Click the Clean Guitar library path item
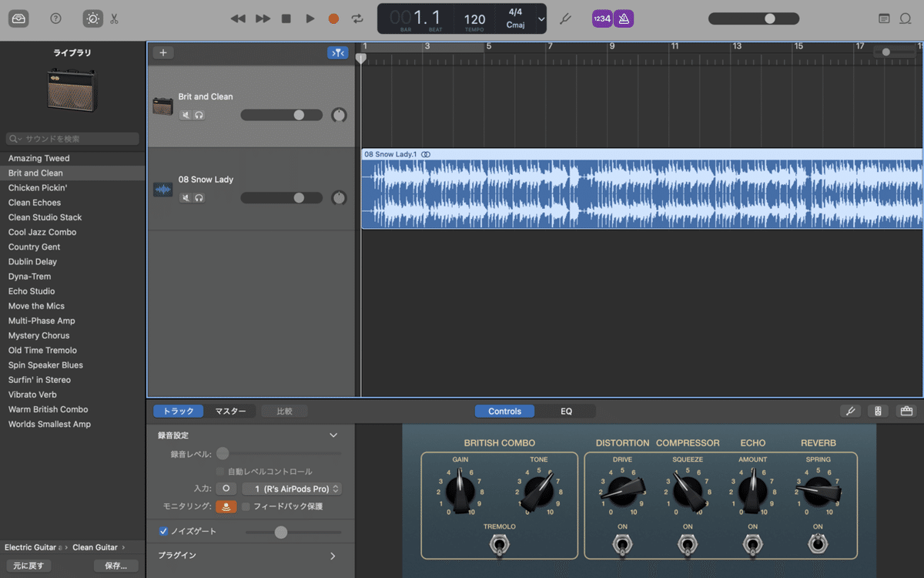The height and width of the screenshot is (578, 924). tap(95, 547)
